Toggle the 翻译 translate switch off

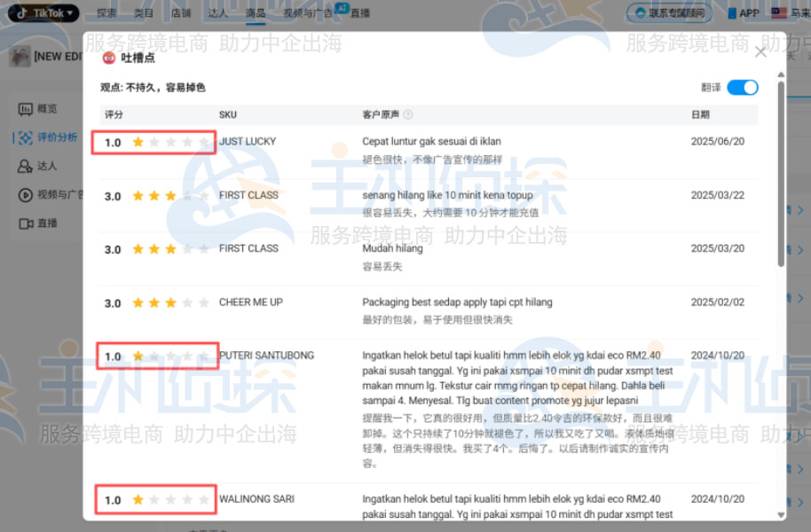click(742, 88)
